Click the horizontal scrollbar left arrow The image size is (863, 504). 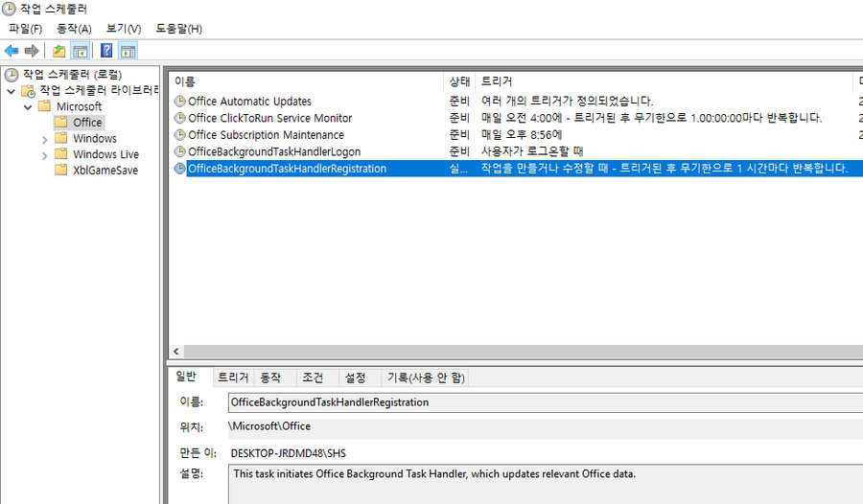click(176, 351)
